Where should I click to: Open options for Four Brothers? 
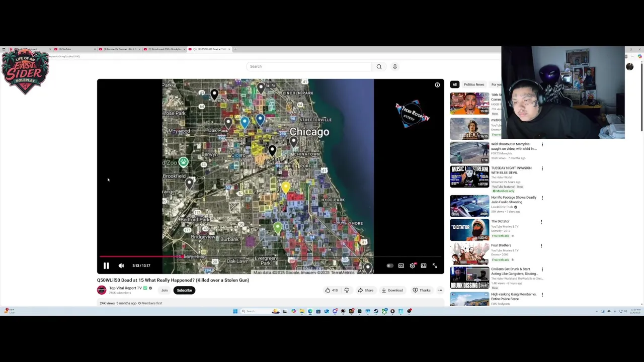point(541,246)
